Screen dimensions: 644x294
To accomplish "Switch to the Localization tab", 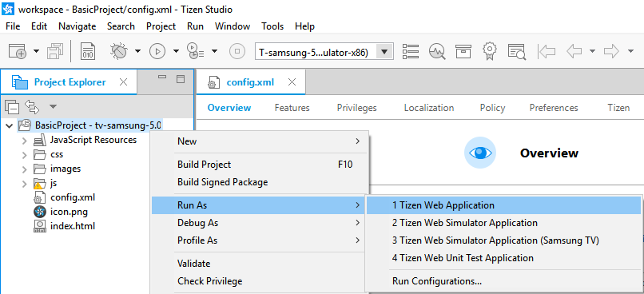I will (429, 108).
